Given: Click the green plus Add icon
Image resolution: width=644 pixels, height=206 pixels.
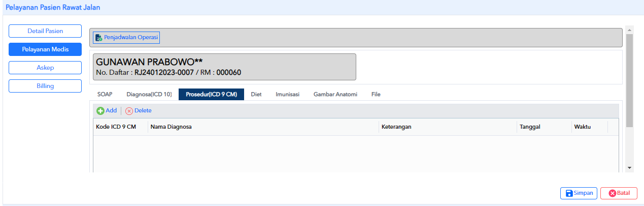Looking at the screenshot, I should [100, 111].
